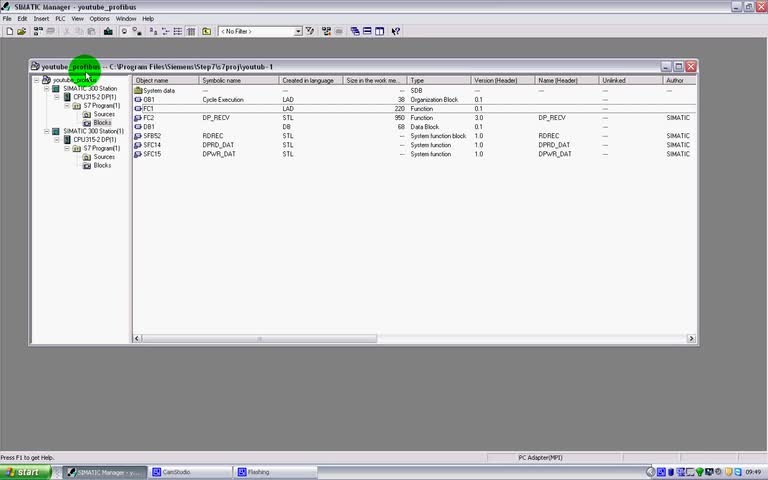Collapse first S7 Program(1) tree node
Screen dimensions: 768x480
pos(67,106)
